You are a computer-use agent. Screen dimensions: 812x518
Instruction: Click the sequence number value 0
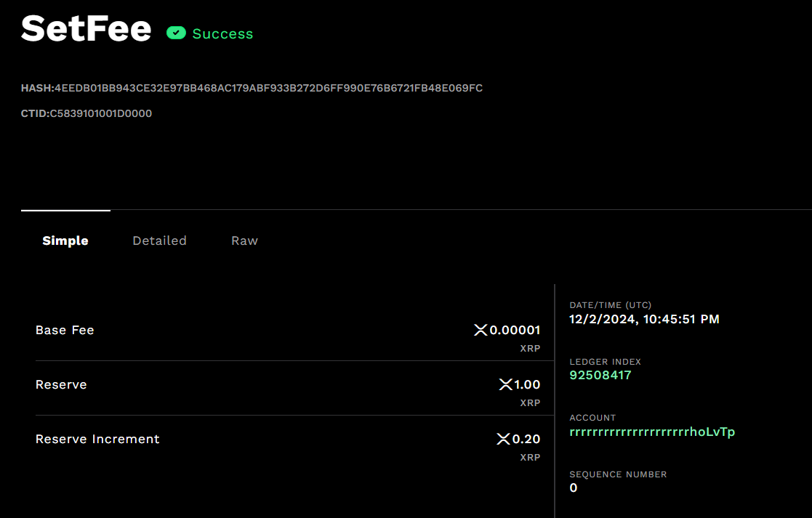[x=574, y=488]
